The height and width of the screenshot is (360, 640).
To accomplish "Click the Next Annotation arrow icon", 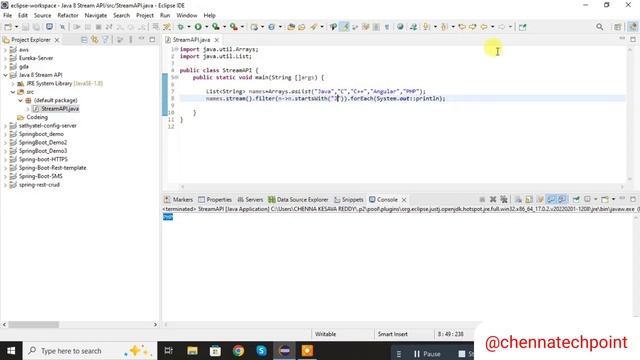I will tap(426, 27).
